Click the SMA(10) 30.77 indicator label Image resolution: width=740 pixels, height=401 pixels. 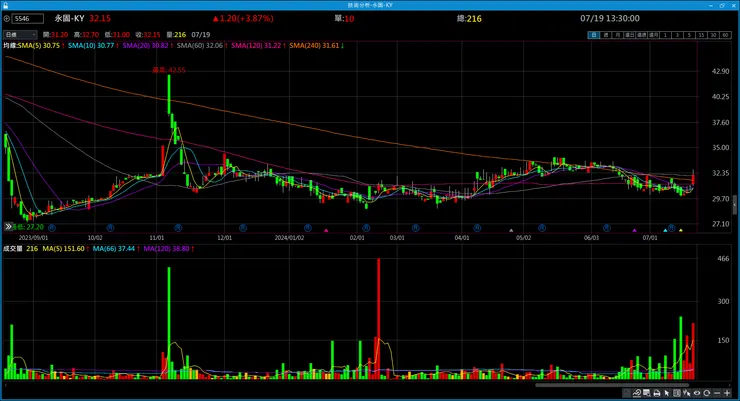91,45
